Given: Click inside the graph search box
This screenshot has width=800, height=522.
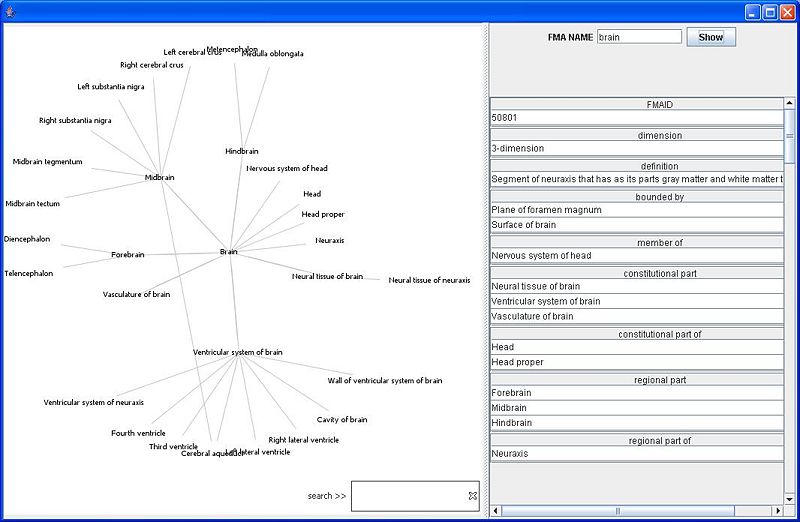Looking at the screenshot, I should (x=410, y=496).
